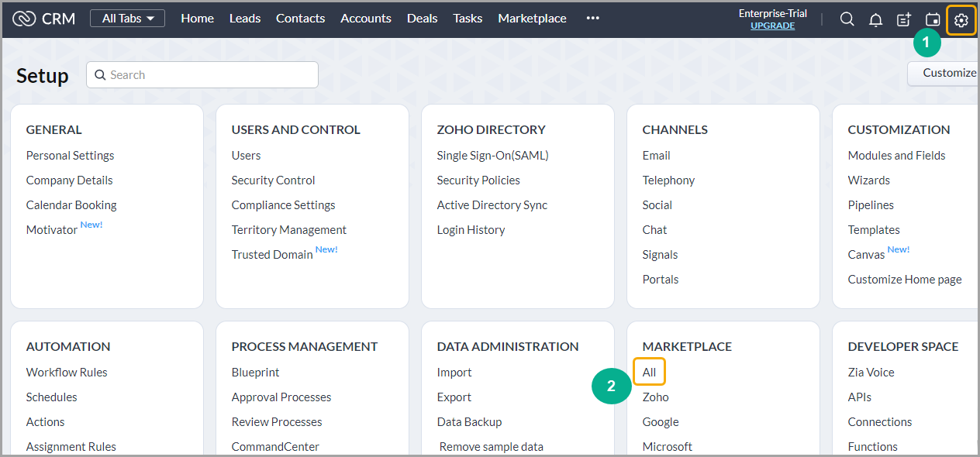
Task: Open the Leads tab
Action: click(245, 19)
